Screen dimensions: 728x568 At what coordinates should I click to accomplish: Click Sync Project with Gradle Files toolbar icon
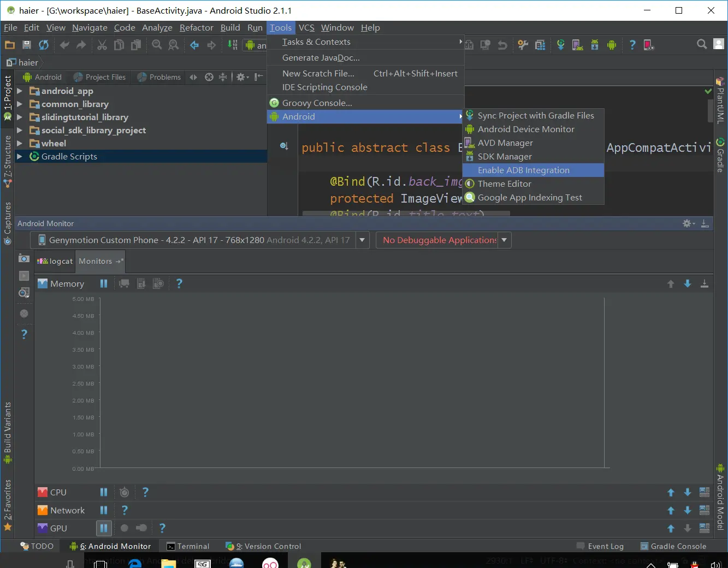561,45
